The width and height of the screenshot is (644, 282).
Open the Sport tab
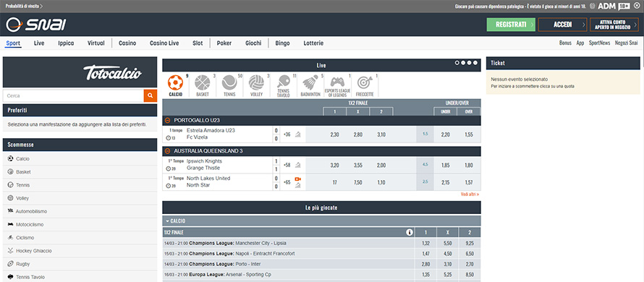(x=13, y=43)
